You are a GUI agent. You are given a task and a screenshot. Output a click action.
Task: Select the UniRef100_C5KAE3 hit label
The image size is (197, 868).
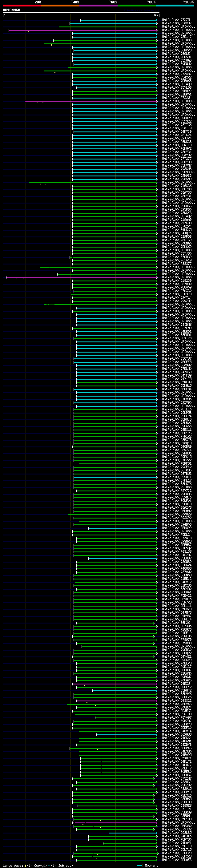pyautogui.click(x=176, y=860)
